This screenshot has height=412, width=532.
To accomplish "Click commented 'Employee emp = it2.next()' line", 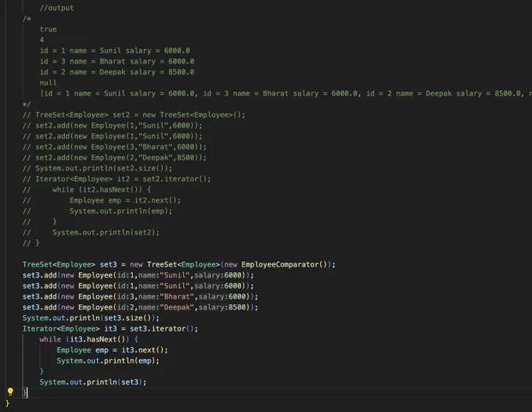I will (x=102, y=200).
